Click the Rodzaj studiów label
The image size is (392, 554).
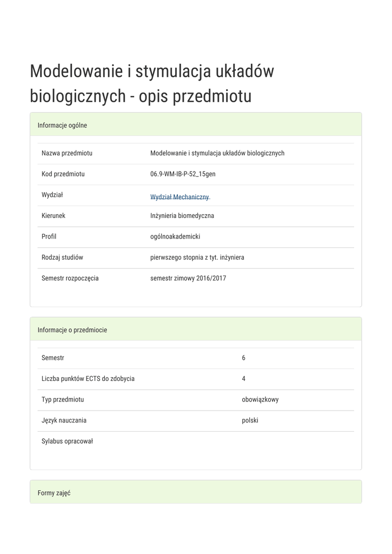coord(62,258)
